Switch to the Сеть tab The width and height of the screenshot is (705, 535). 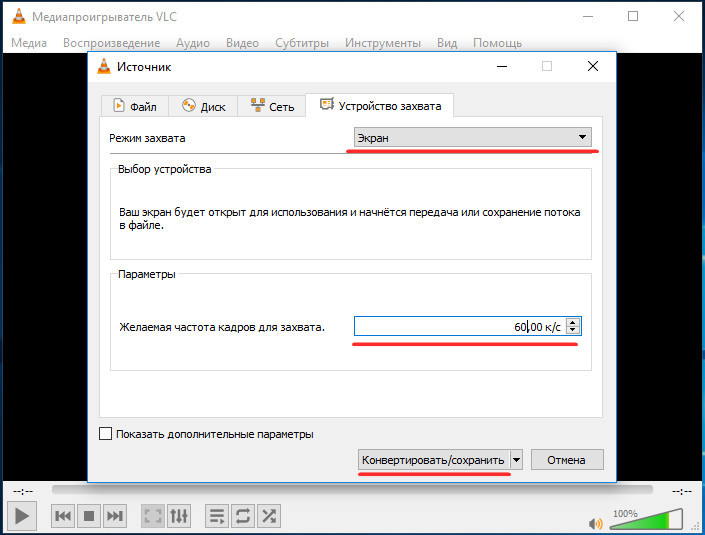(x=272, y=106)
